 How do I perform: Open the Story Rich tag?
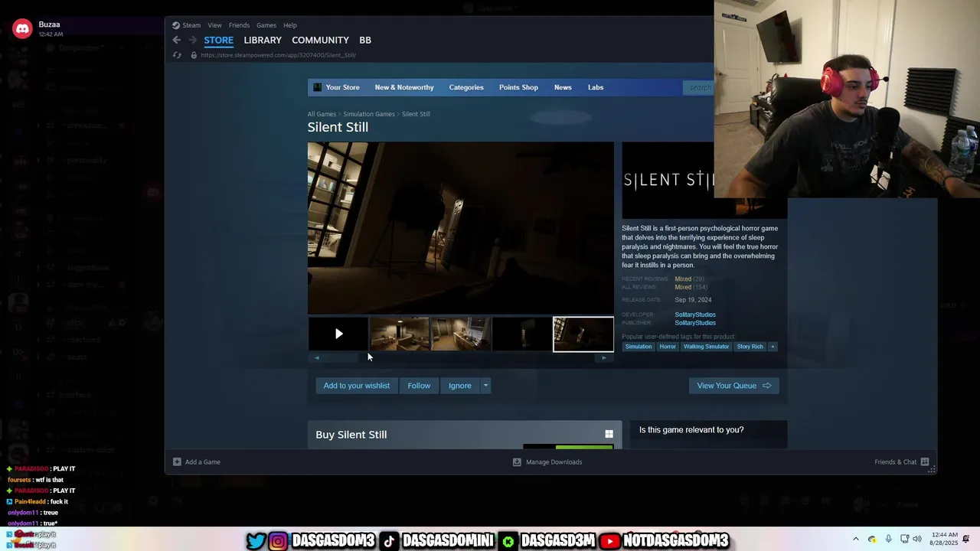coord(750,347)
